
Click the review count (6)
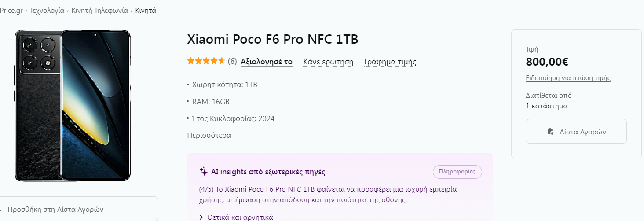(x=232, y=62)
